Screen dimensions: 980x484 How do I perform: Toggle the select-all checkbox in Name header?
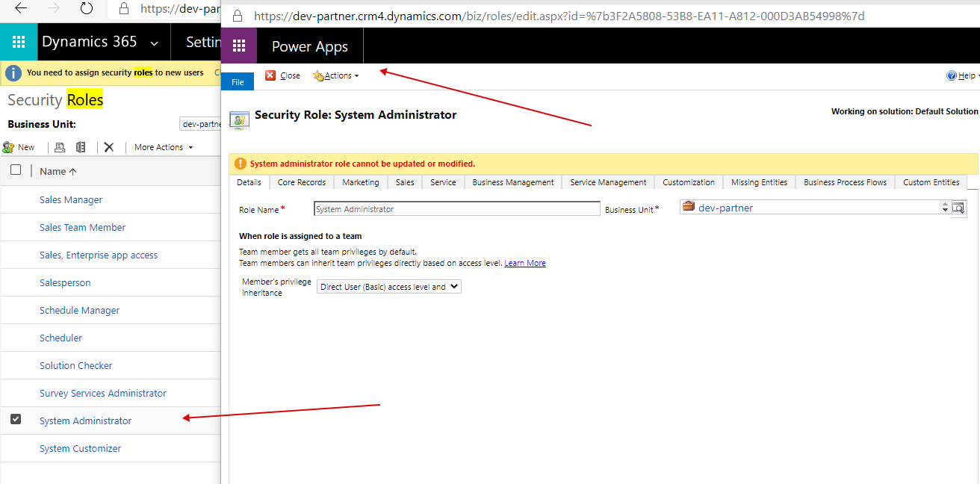[x=16, y=170]
